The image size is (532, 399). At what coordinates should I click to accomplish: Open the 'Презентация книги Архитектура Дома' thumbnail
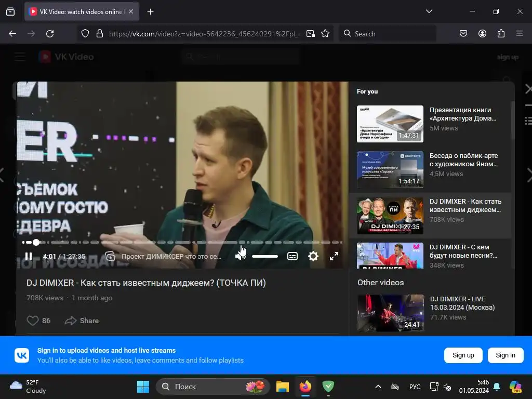point(390,124)
